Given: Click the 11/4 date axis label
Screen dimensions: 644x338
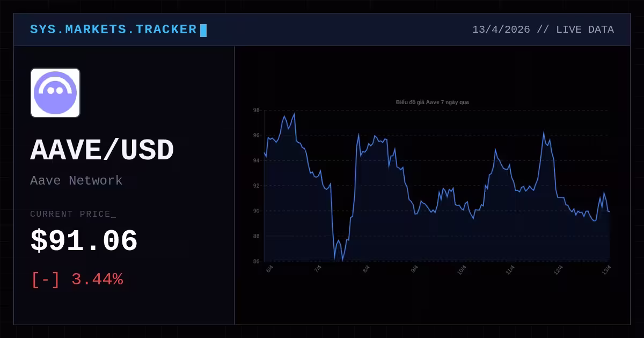Looking at the screenshot, I should (x=510, y=269).
